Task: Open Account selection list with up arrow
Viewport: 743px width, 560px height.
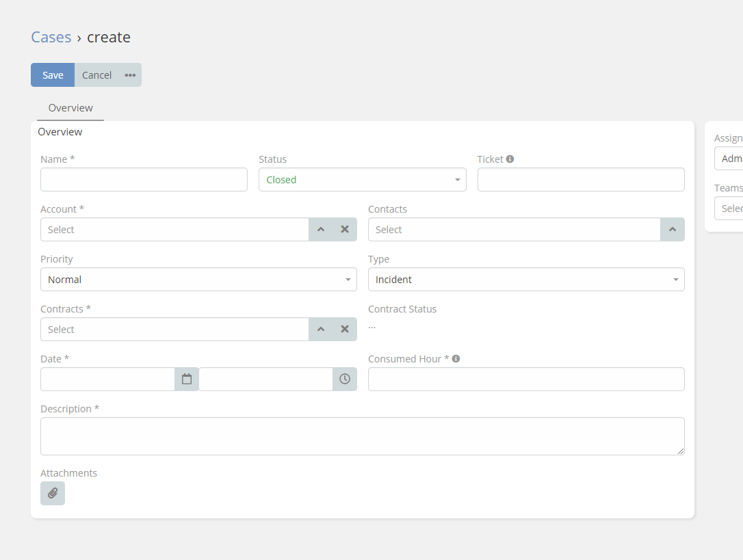Action: pyautogui.click(x=321, y=229)
